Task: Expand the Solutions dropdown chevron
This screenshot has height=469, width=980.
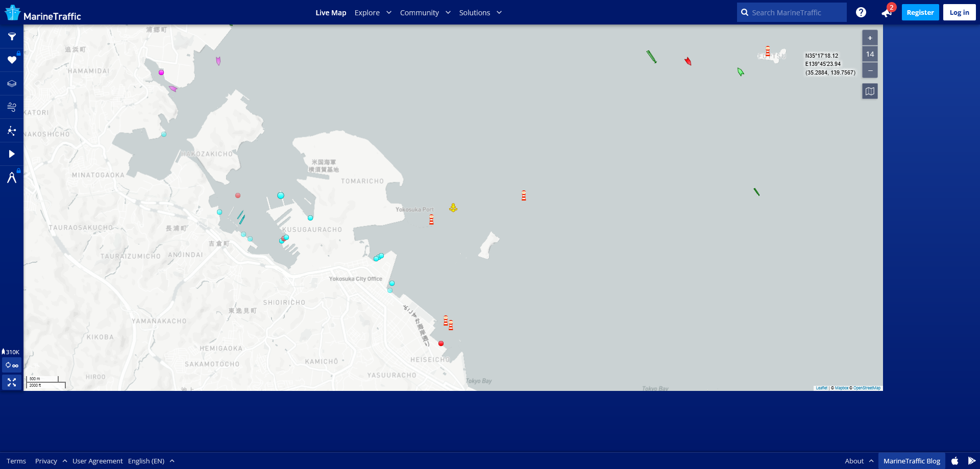Action: coord(499,12)
